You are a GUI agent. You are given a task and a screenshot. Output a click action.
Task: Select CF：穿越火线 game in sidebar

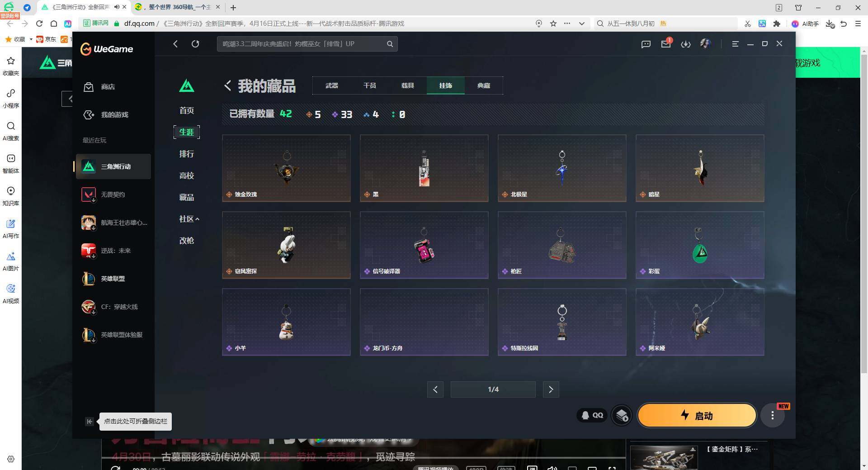pos(113,307)
